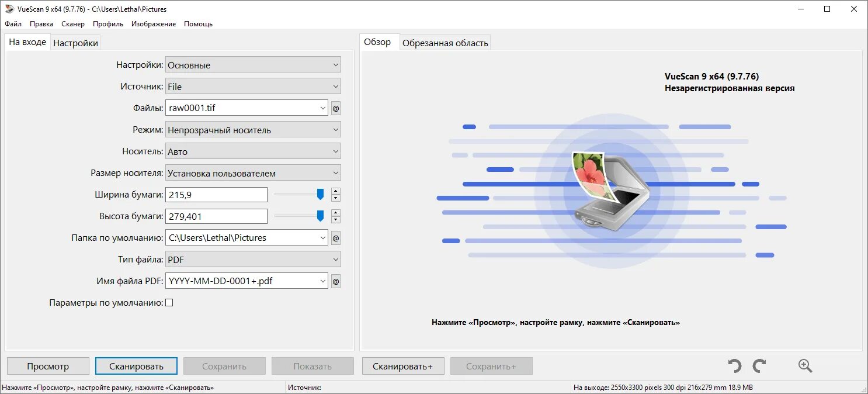
Task: Open the Настройки dropdown showing Основные
Action: click(x=253, y=65)
